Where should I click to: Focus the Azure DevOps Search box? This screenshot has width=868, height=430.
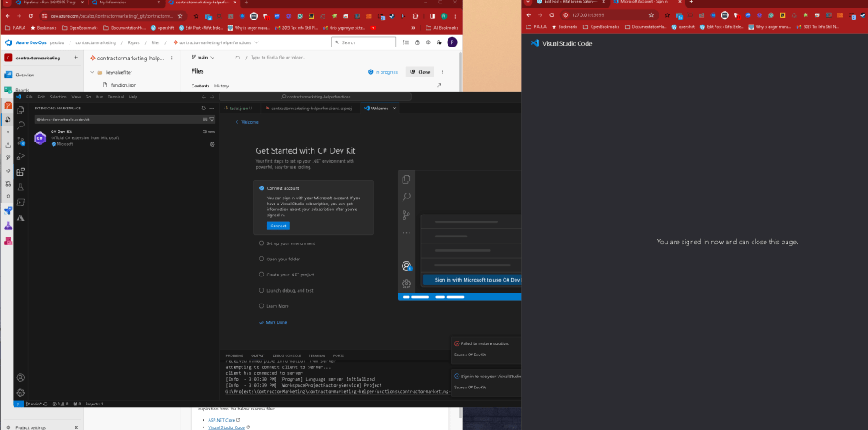tap(364, 42)
